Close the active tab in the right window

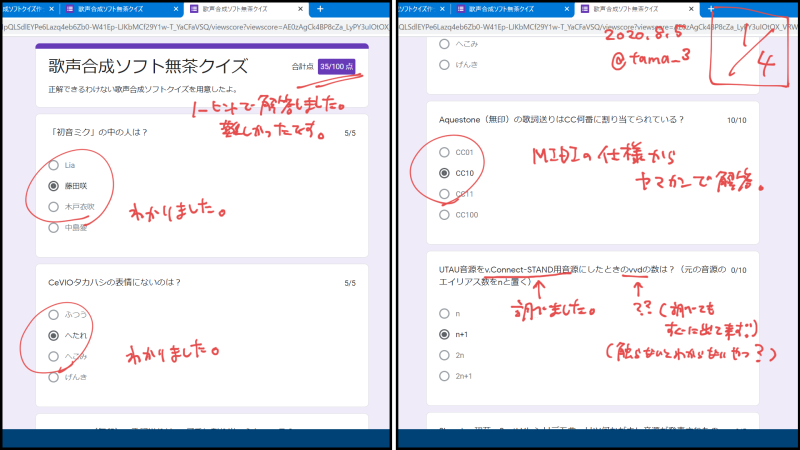pos(691,9)
